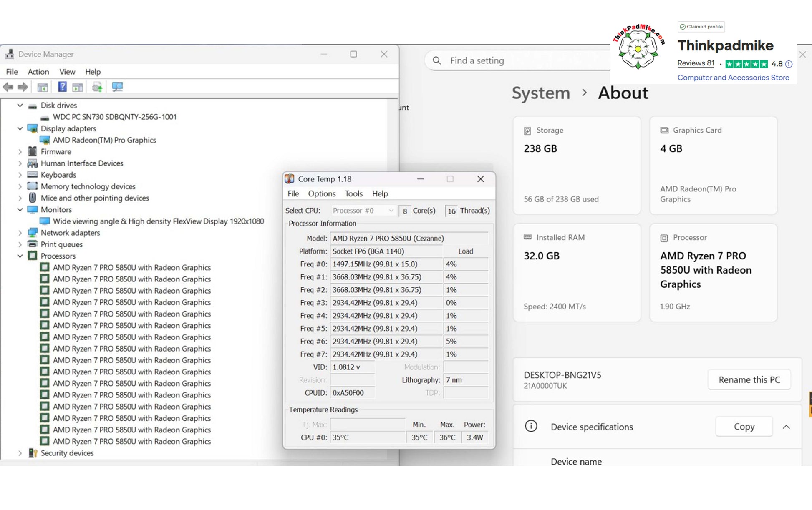Click Show/Hide Console Tree toolbar icon

43,87
